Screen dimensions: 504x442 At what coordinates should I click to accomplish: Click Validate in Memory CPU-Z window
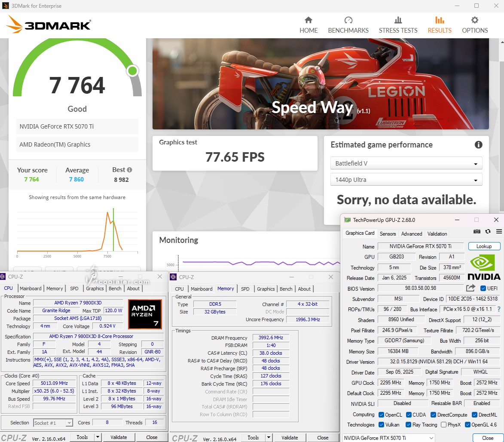click(x=290, y=438)
